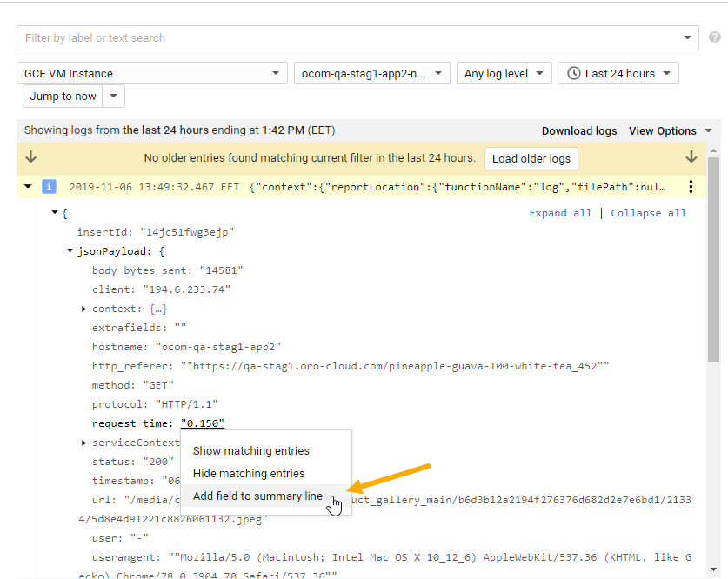Open the log entry three-dot menu

[x=691, y=186]
